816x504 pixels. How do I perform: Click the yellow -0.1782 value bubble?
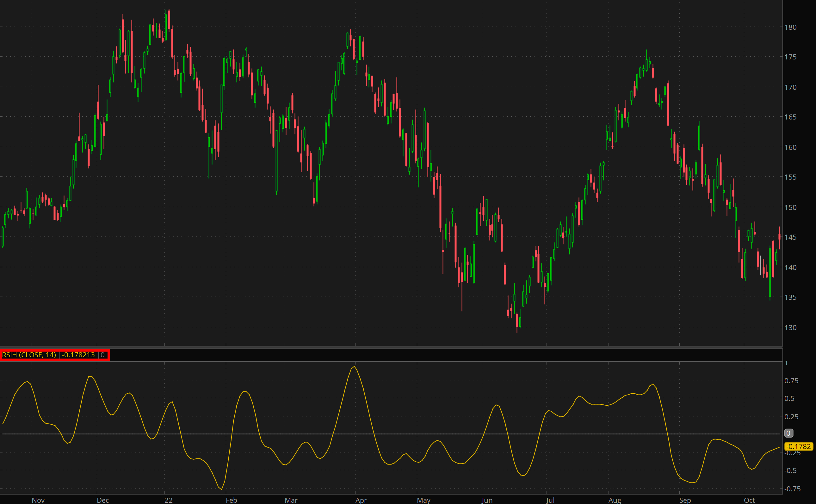point(799,446)
